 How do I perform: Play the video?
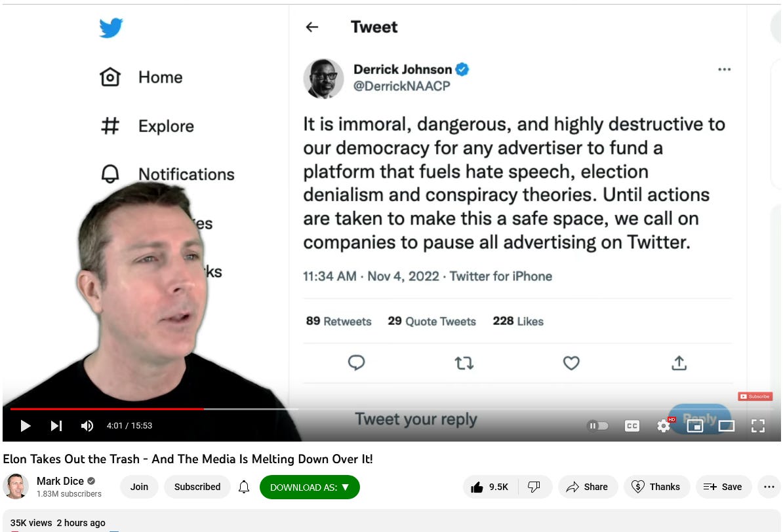[26, 426]
